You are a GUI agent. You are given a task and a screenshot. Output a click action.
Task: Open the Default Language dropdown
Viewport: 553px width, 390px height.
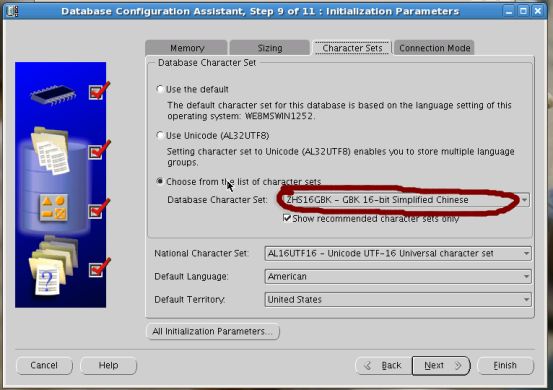tap(398, 276)
